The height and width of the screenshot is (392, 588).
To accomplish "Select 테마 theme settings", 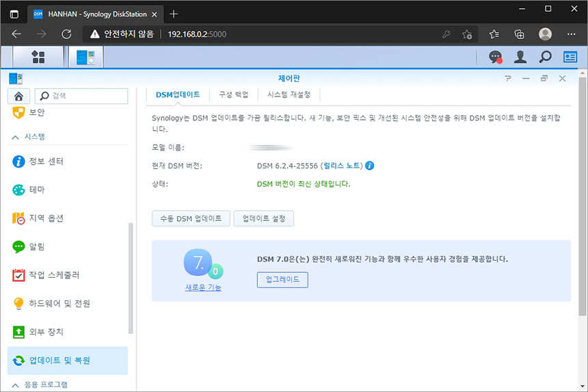I will tap(29, 190).
